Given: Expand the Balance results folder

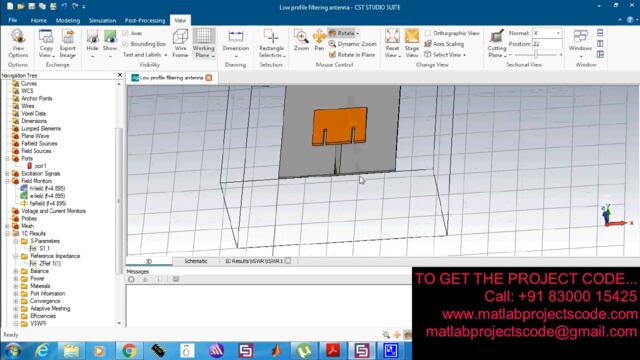Looking at the screenshot, I should pyautogui.click(x=16, y=271).
